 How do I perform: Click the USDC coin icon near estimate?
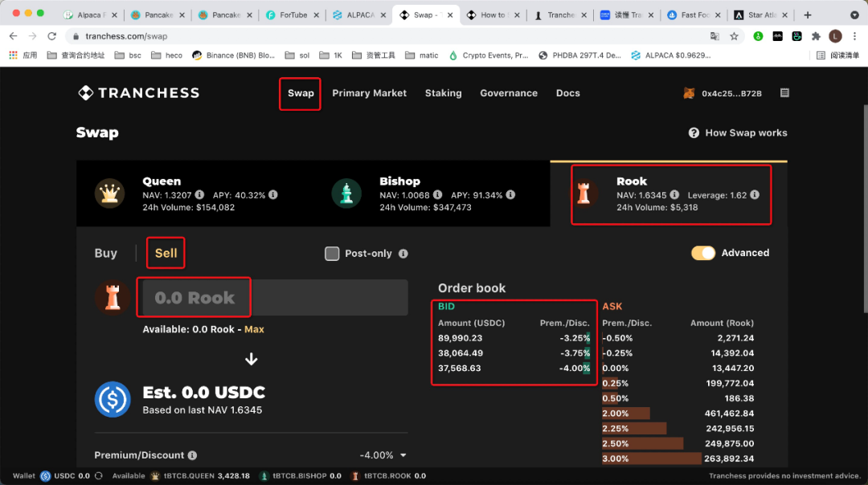click(113, 399)
